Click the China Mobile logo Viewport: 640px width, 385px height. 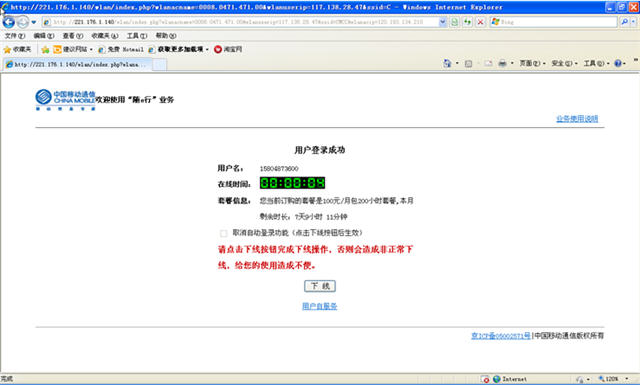coord(65,100)
